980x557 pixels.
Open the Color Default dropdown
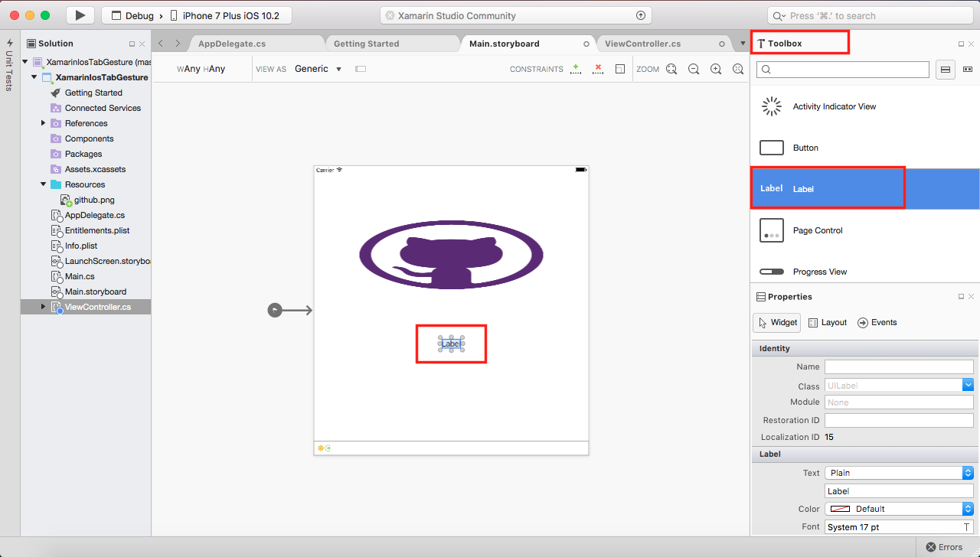(966, 508)
